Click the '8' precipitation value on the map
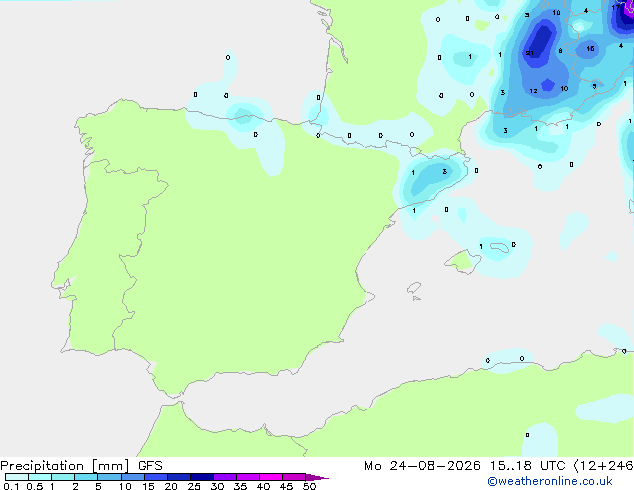This screenshot has height=490, width=634. pos(560,51)
